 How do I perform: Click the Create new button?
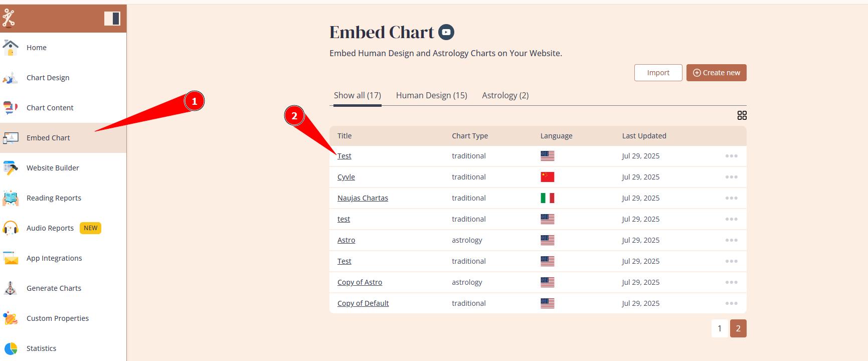[716, 73]
